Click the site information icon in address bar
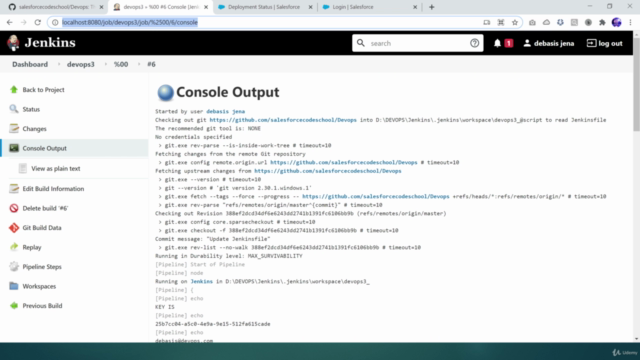 [x=55, y=22]
